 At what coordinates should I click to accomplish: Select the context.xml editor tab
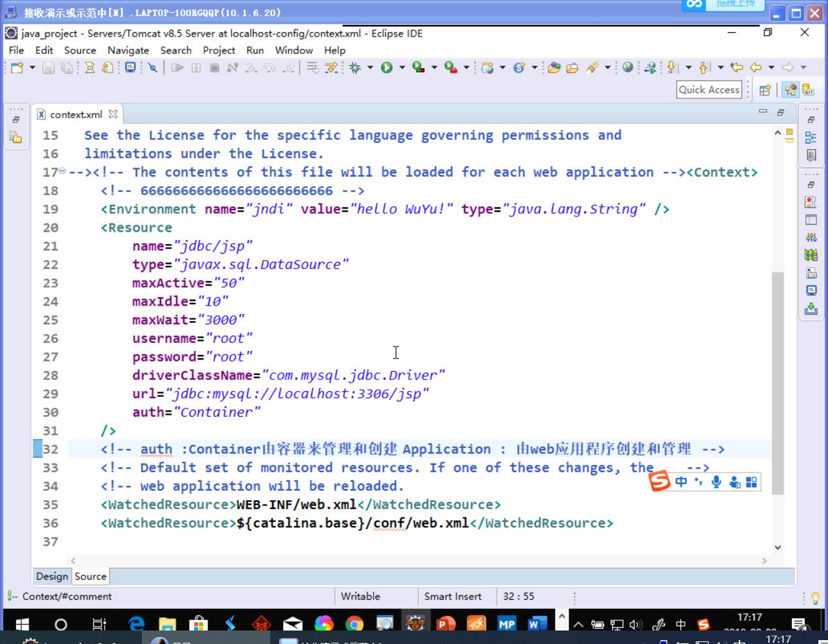pos(76,114)
